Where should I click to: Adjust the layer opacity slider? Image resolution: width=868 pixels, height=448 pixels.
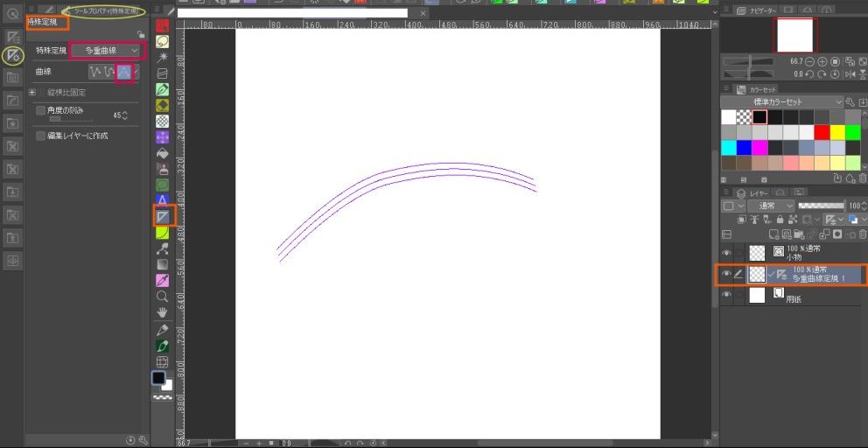click(x=822, y=206)
